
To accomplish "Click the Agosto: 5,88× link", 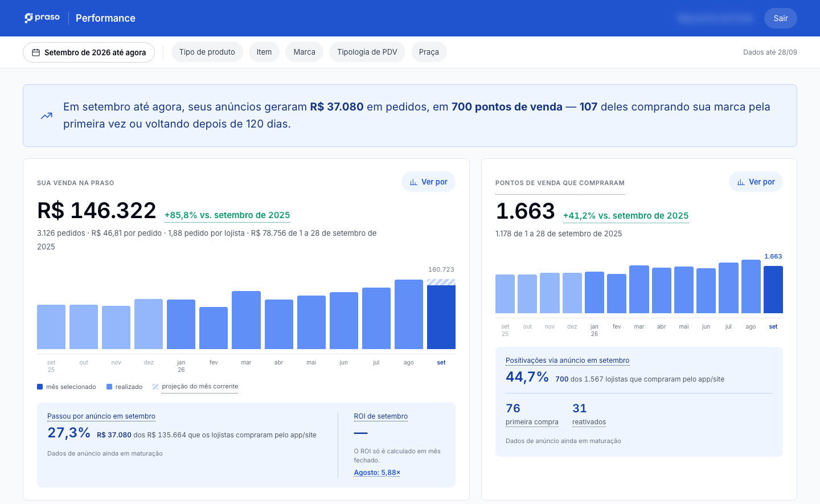I will 377,473.
